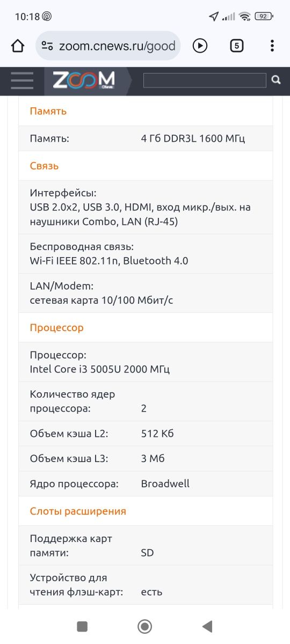
Task: Click the site search magnifier icon
Action: pos(276,80)
